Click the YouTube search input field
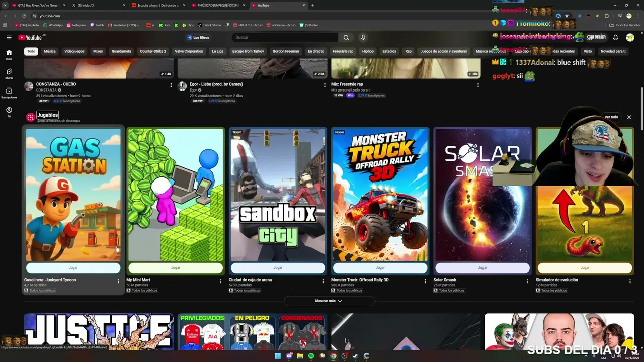644x362 pixels. pyautogui.click(x=285, y=37)
